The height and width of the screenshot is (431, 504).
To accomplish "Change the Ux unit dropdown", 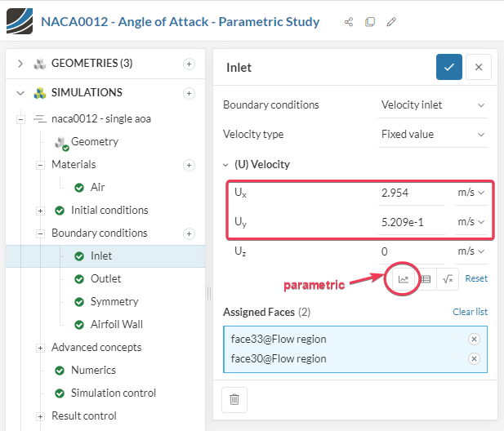I will click(x=471, y=193).
